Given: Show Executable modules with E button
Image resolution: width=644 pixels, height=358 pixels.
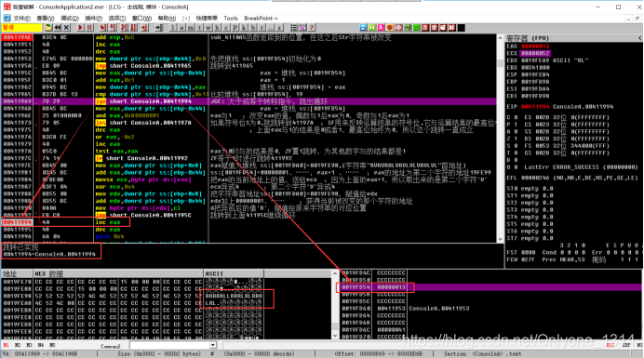Looking at the screenshot, I should pos(182,28).
